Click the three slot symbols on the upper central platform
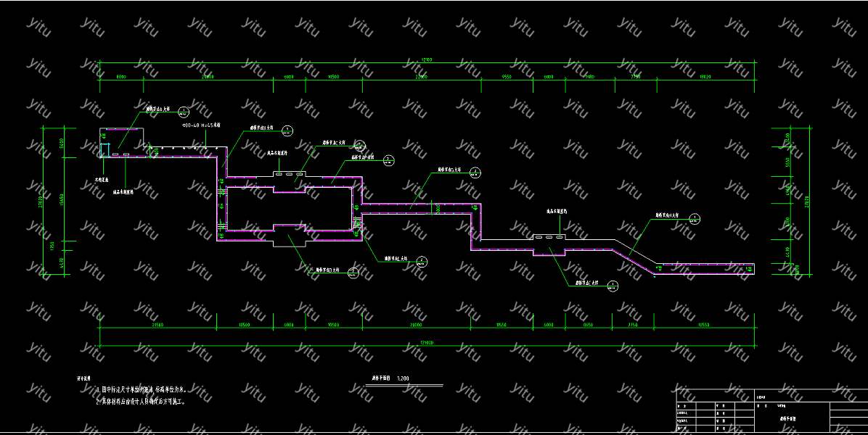 [289, 174]
